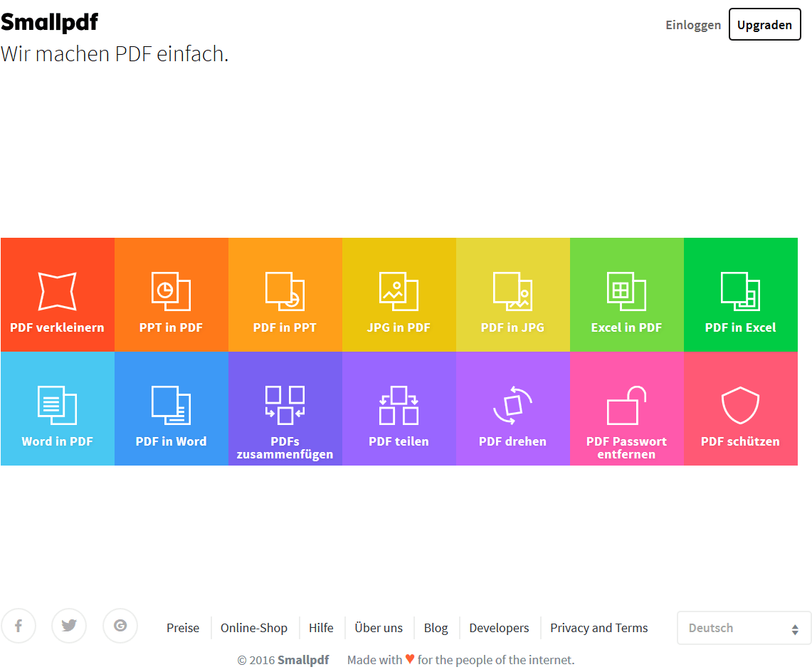Click the Smallpdf logo in the header
The image size is (812, 672).
[x=49, y=22]
